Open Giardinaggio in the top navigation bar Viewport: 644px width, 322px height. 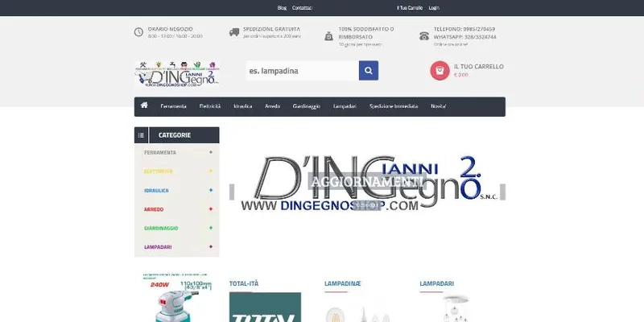[307, 106]
